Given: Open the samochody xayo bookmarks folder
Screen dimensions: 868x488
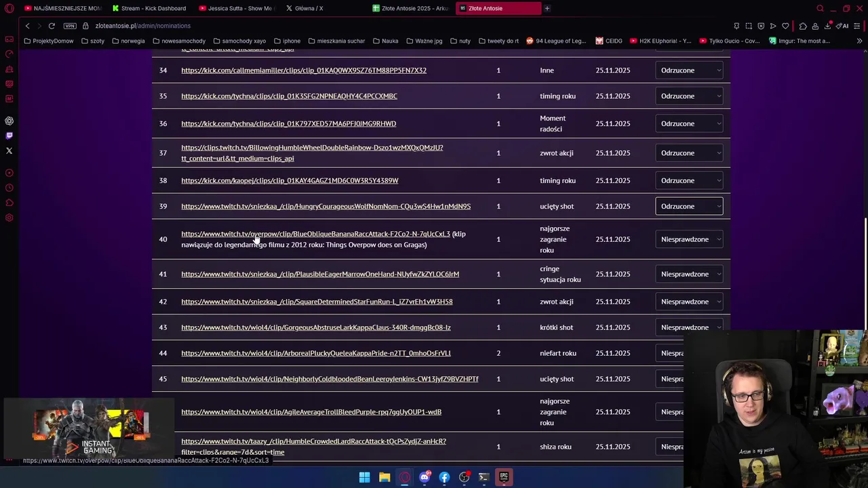Looking at the screenshot, I should pos(239,41).
